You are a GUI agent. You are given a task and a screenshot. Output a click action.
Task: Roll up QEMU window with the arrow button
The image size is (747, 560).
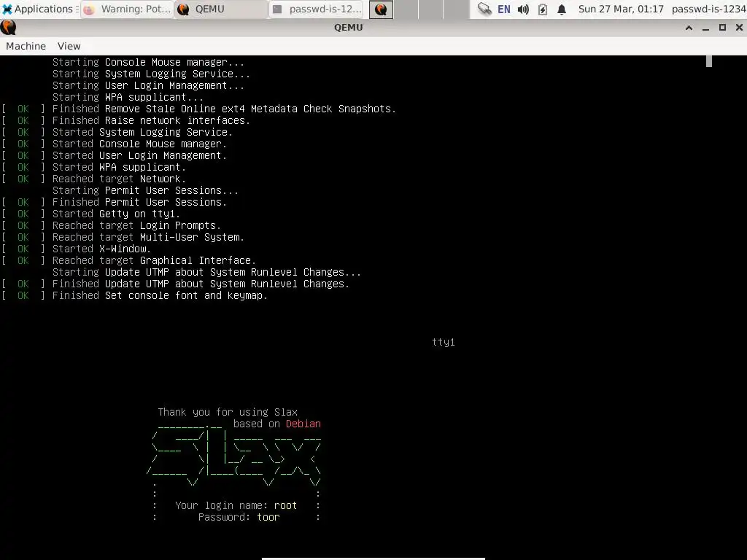pyautogui.click(x=689, y=28)
